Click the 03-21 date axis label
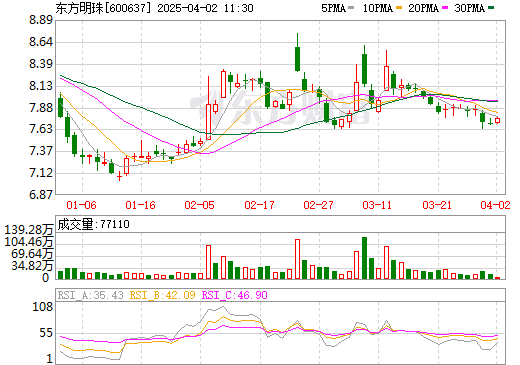 [437, 205]
